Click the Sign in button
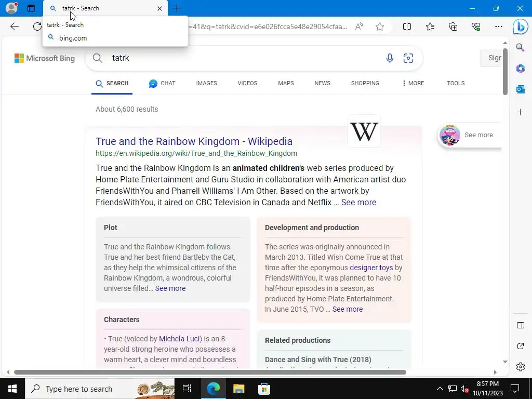The image size is (532, 399). pos(491,58)
